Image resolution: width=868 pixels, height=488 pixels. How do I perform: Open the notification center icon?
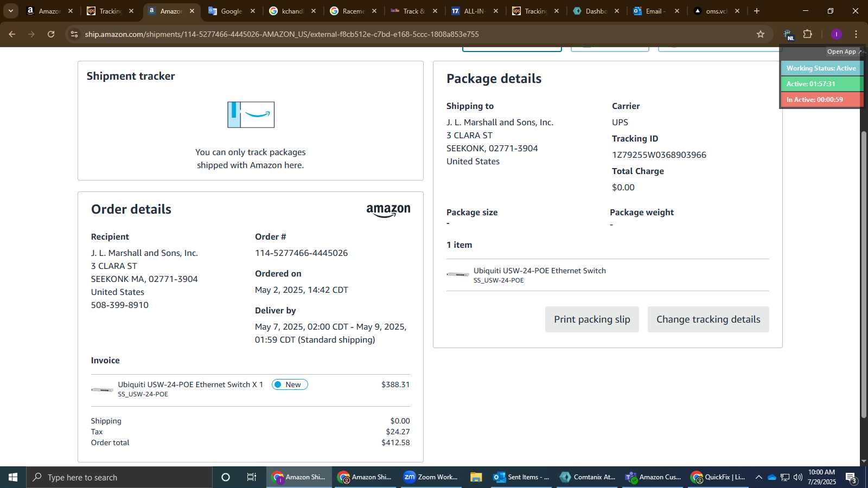point(852,478)
